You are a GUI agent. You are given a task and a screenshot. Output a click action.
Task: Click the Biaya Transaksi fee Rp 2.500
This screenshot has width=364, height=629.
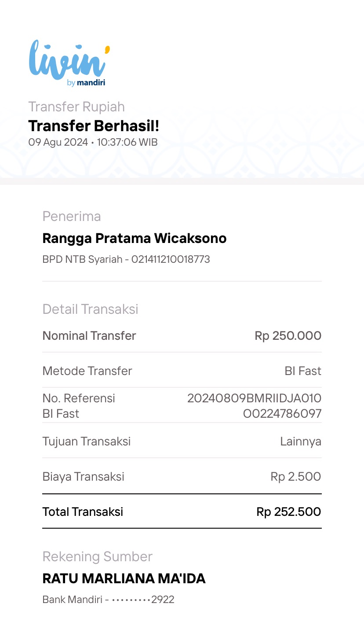pos(295,476)
